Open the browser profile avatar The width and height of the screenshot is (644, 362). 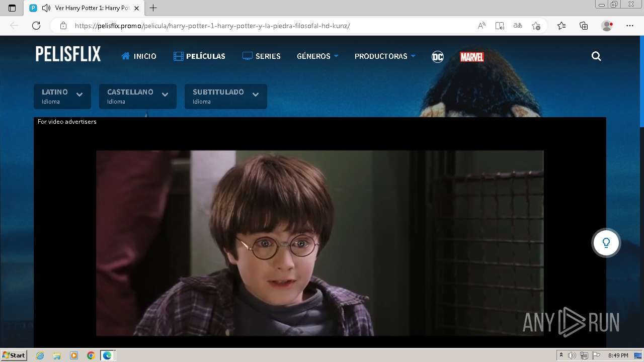[x=607, y=26]
